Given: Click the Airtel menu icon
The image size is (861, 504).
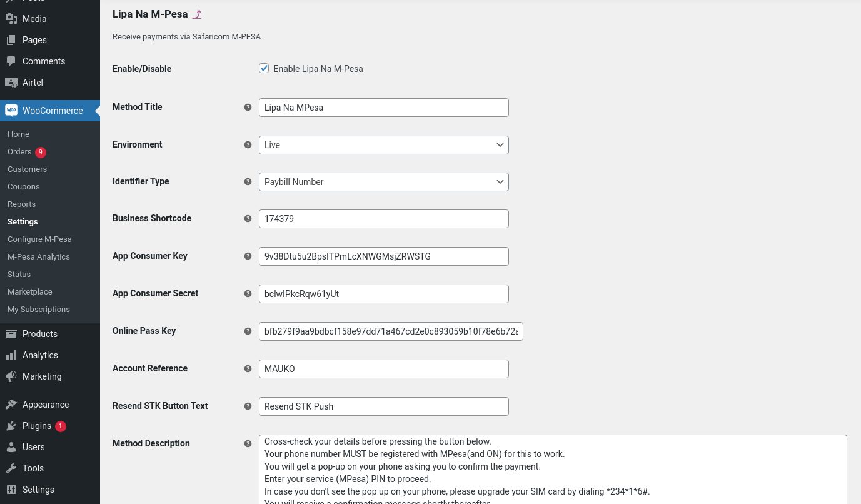Looking at the screenshot, I should 11,83.
